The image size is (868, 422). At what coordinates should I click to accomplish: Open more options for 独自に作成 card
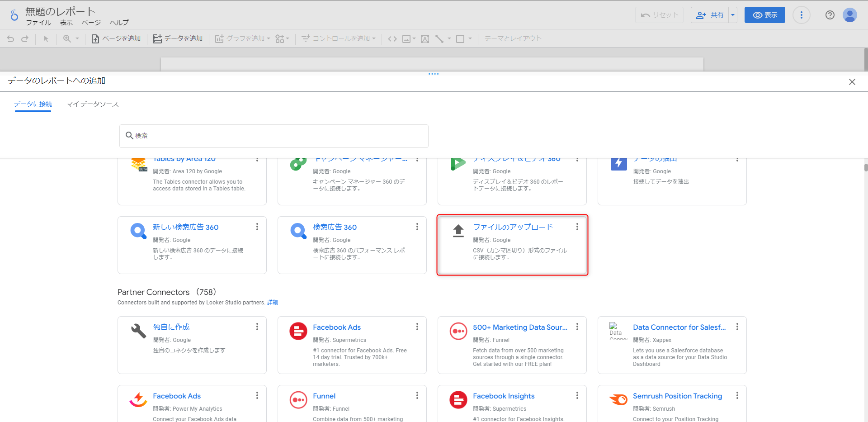tap(257, 327)
